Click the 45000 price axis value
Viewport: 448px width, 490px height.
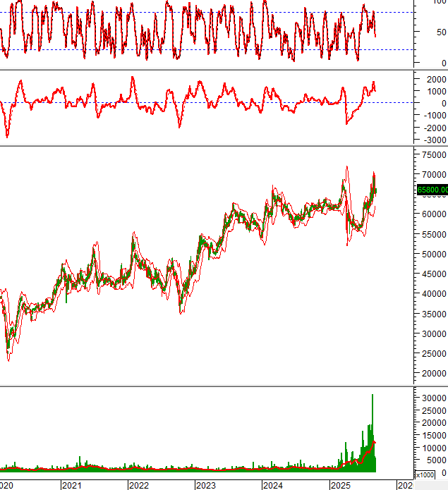[x=434, y=274]
